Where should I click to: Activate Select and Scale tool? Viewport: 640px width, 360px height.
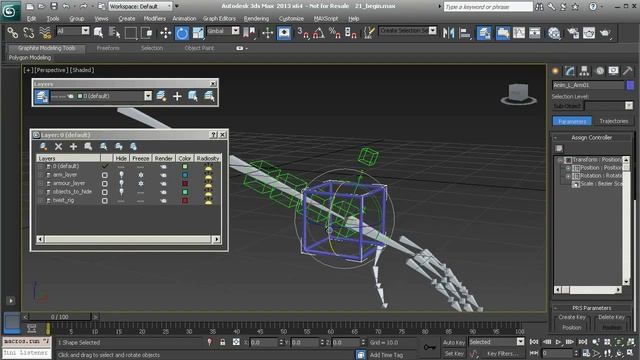pos(198,33)
